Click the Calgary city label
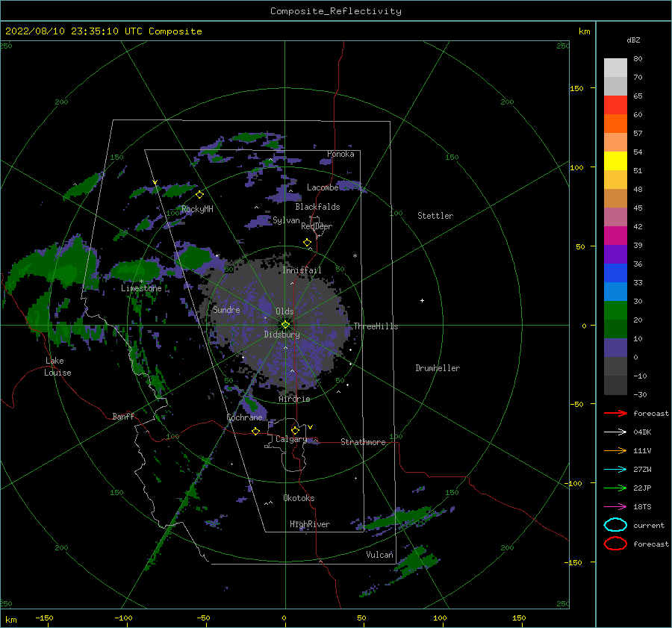This screenshot has width=672, height=628. point(291,439)
